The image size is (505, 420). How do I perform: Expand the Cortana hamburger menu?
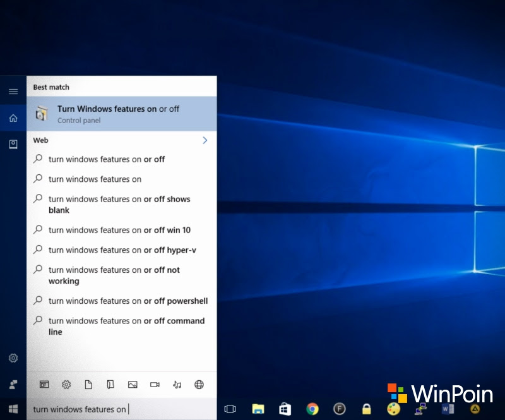click(x=13, y=92)
